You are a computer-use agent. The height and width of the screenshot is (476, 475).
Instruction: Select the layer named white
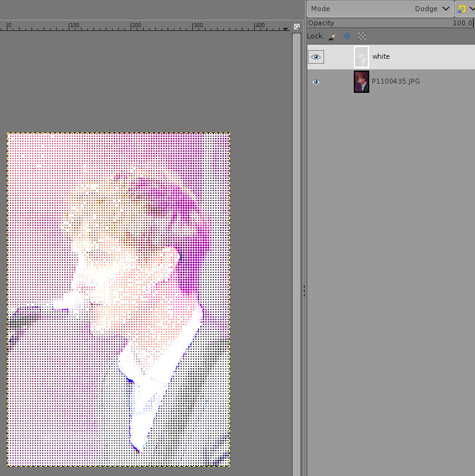[381, 56]
